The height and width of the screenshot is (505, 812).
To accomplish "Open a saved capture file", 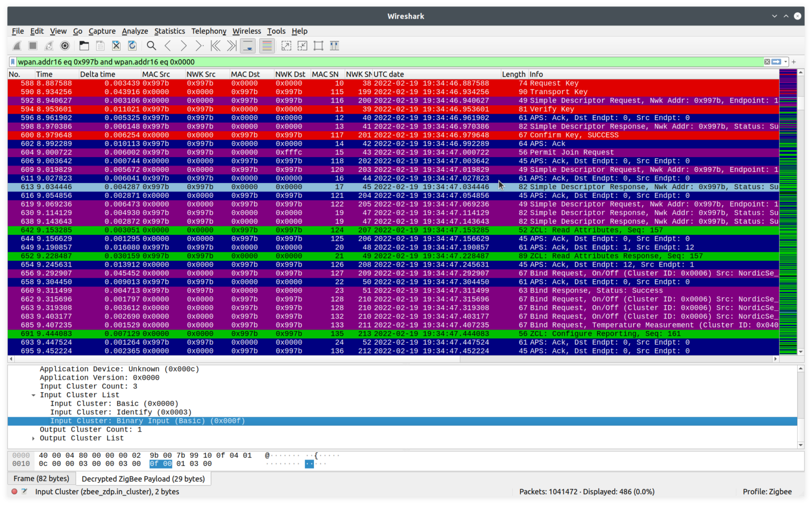I will 84,45.
